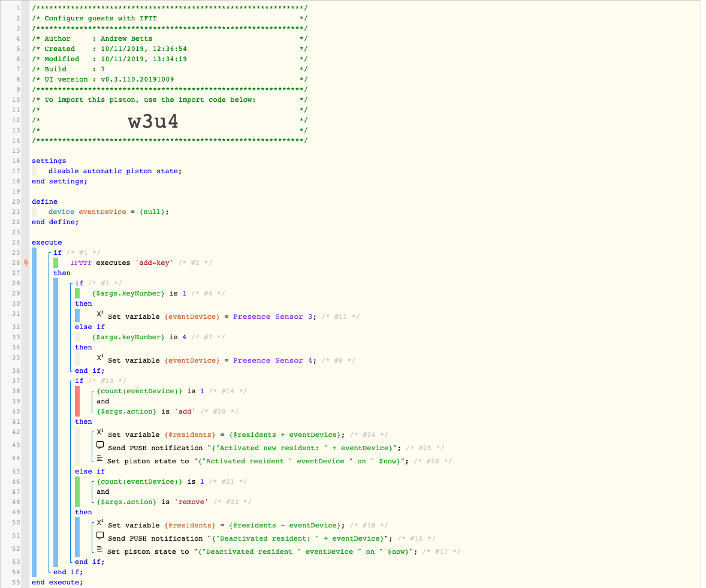Viewport: 706px width, 588px height.
Task: Click the piston state icon for Activated resident
Action: (x=100, y=459)
